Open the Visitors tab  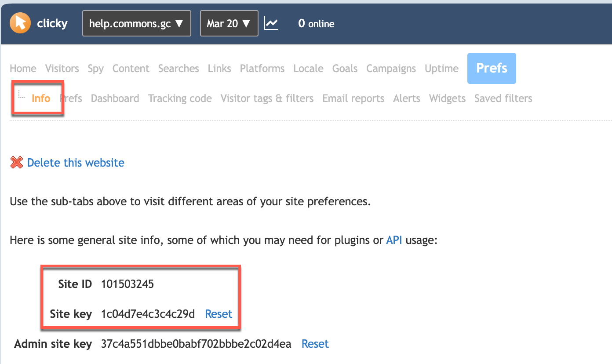click(62, 69)
